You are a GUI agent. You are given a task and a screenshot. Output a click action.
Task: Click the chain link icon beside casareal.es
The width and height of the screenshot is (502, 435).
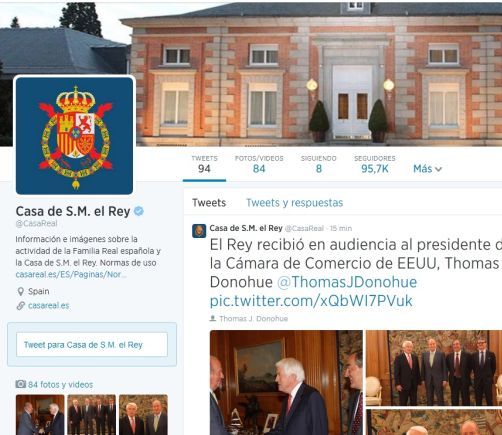click(x=21, y=306)
